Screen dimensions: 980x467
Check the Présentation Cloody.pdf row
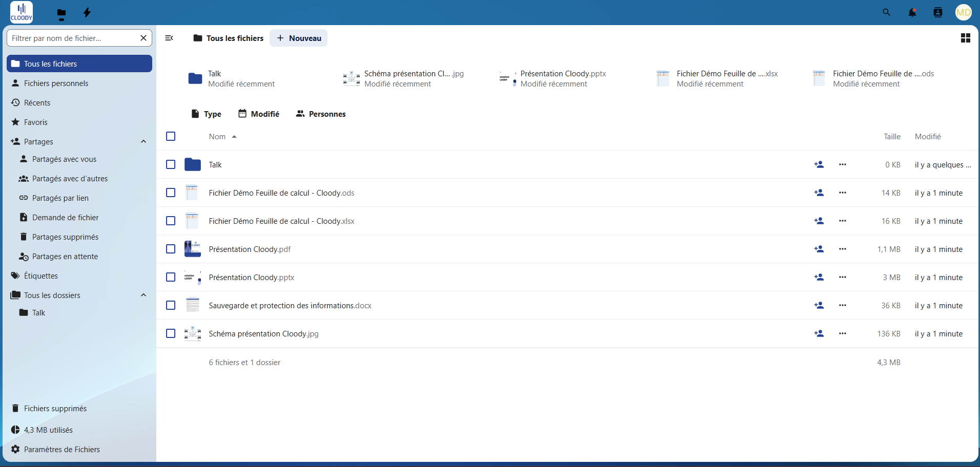point(171,249)
